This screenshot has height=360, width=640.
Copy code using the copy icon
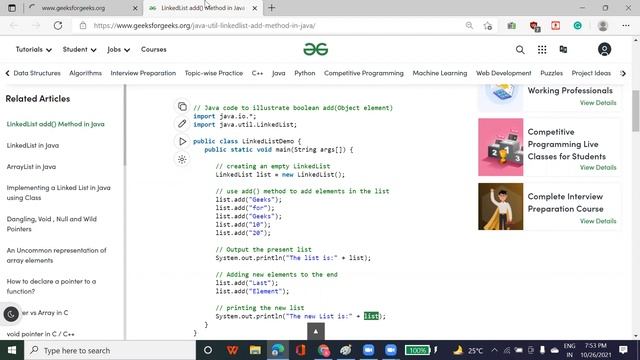click(x=182, y=107)
